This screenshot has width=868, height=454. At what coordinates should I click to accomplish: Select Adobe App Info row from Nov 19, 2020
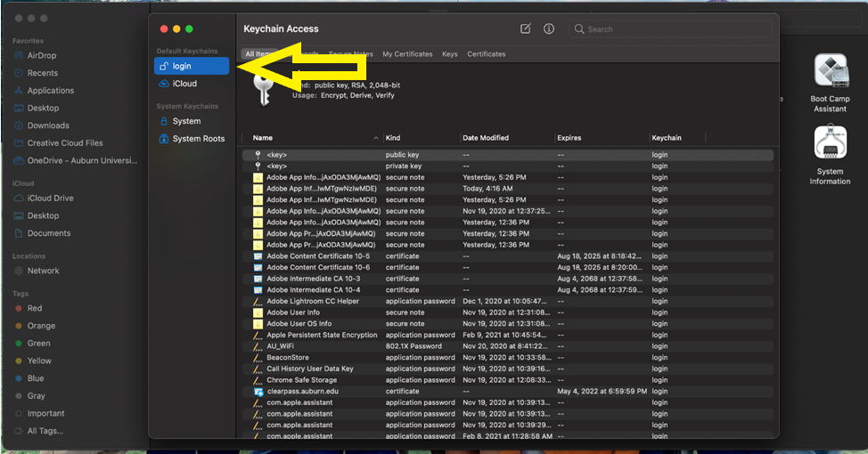[x=508, y=211]
